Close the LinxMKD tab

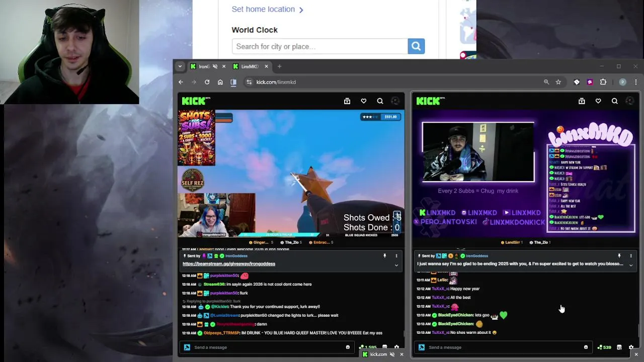[x=266, y=66]
